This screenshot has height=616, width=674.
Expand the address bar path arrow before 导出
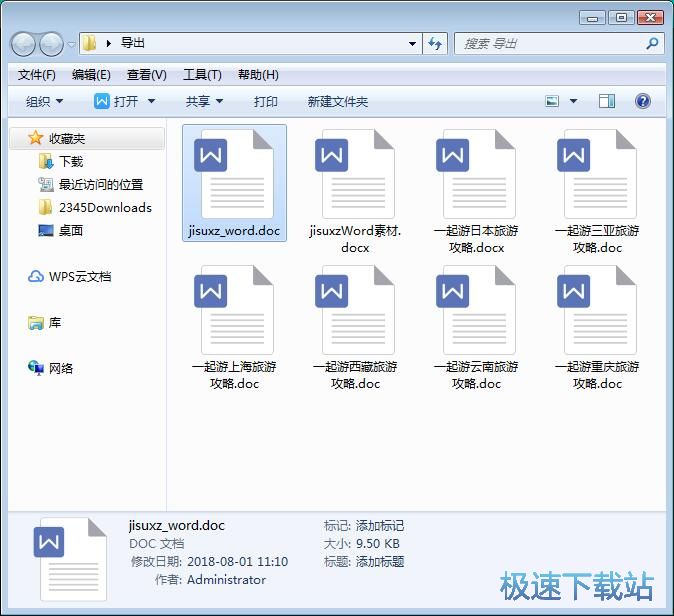tap(109, 43)
